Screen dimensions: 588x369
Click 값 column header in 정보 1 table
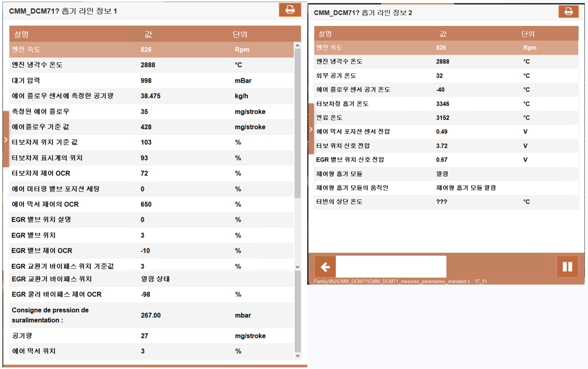[148, 34]
